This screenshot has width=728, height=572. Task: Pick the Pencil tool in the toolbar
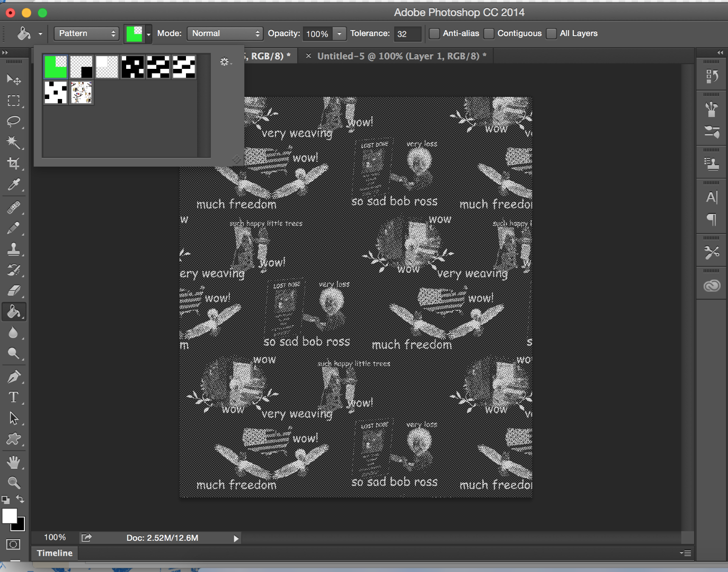click(14, 228)
